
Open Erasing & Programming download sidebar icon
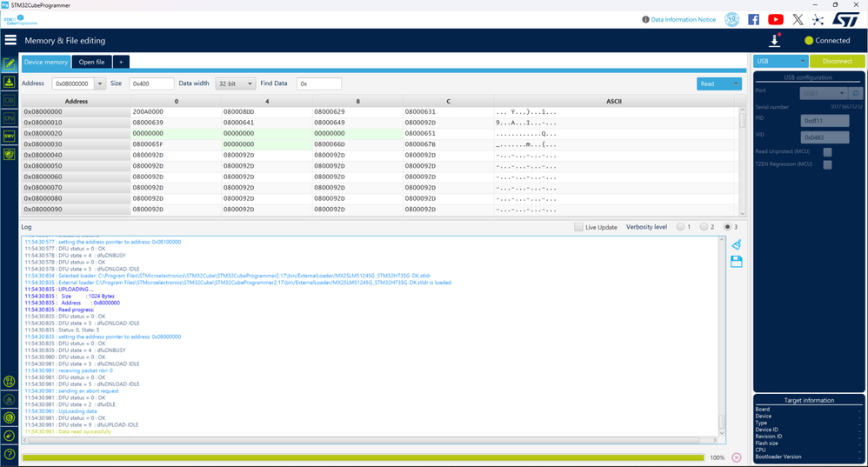point(10,83)
